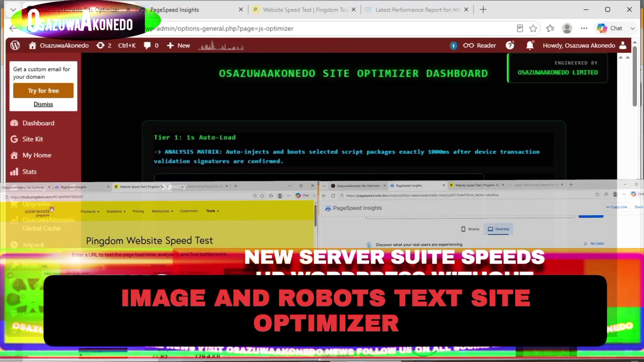Open the WordPress logo menu in admin bar
Viewport: 644px width, 362px height.
click(x=15, y=45)
